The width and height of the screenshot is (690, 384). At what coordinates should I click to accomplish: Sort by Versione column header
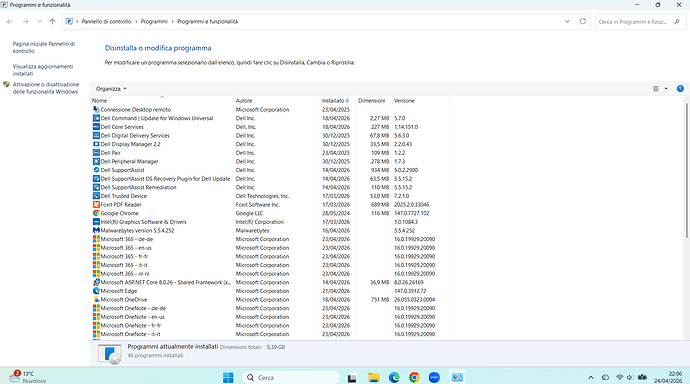[x=420, y=101]
